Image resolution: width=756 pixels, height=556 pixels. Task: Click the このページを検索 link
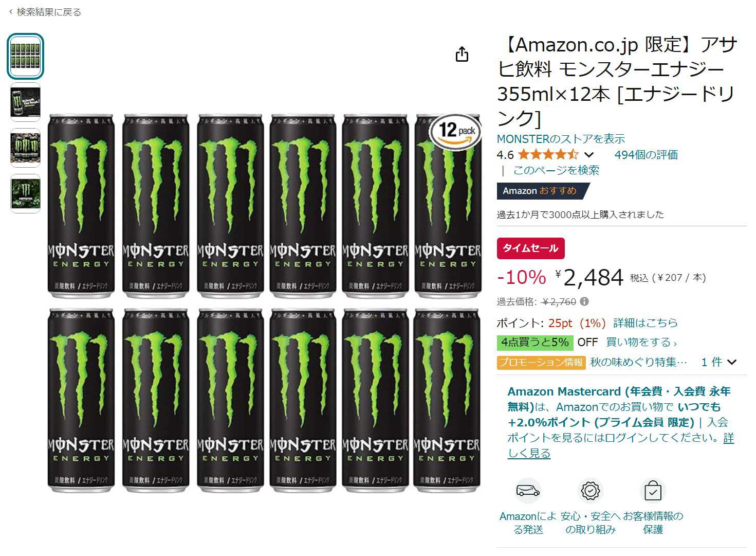pyautogui.click(x=556, y=170)
